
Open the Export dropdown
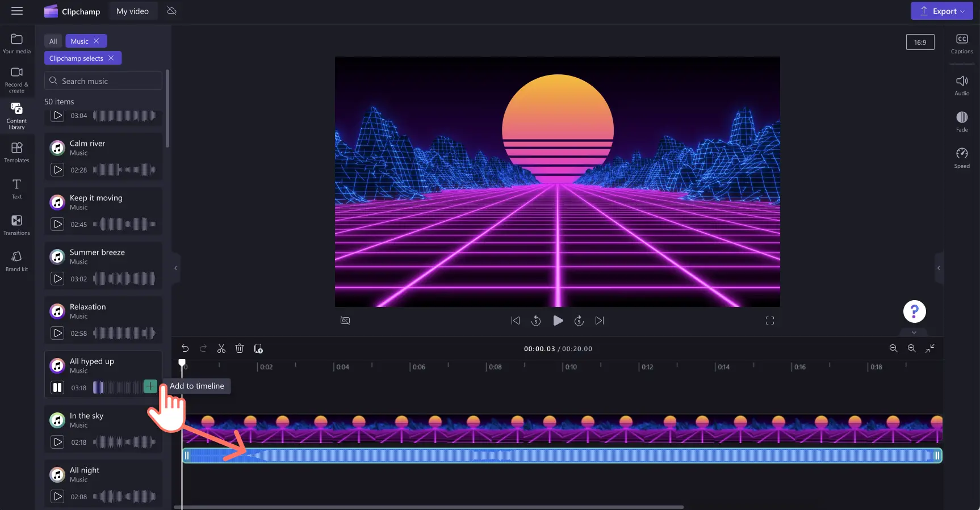[x=941, y=11]
